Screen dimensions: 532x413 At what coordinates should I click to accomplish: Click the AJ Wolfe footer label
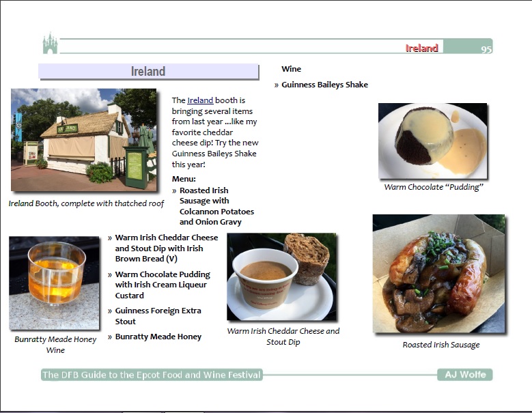pos(464,375)
